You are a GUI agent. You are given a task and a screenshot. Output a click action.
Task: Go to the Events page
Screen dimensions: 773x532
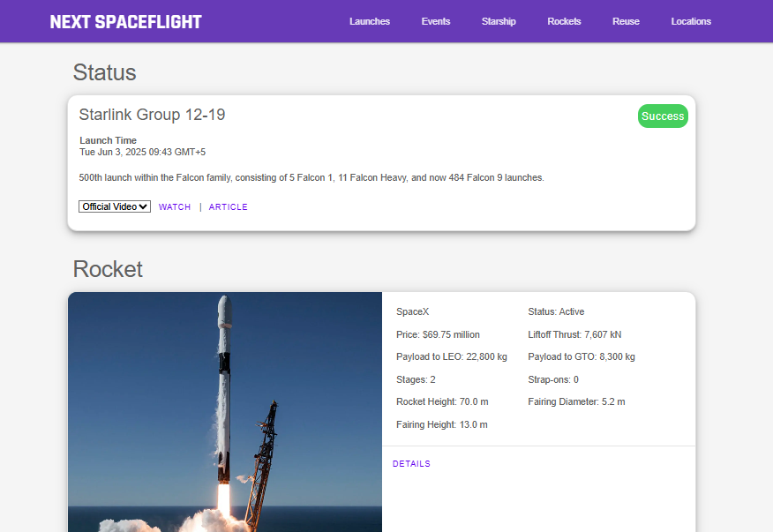[435, 21]
